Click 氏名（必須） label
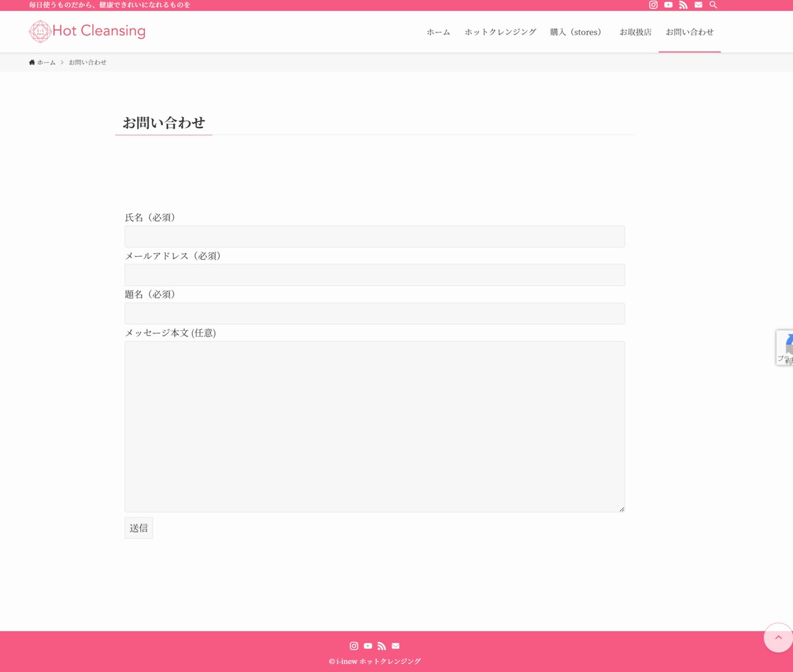 tap(152, 218)
